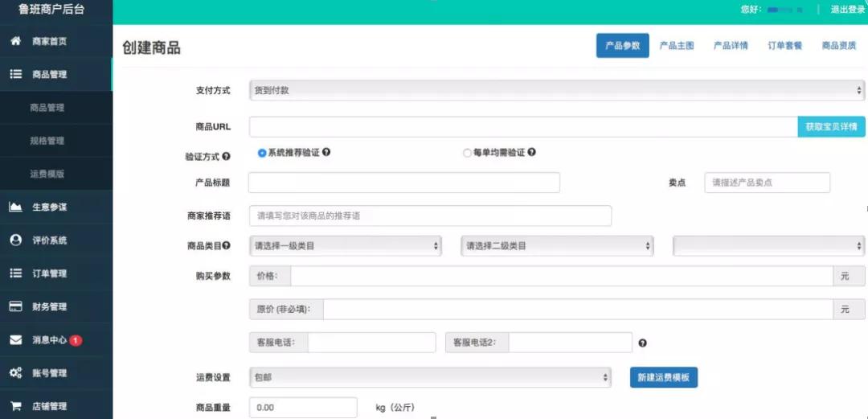The image size is (868, 419).
Task: Open the 请选择二级类目 dropdown
Action: [x=557, y=245]
